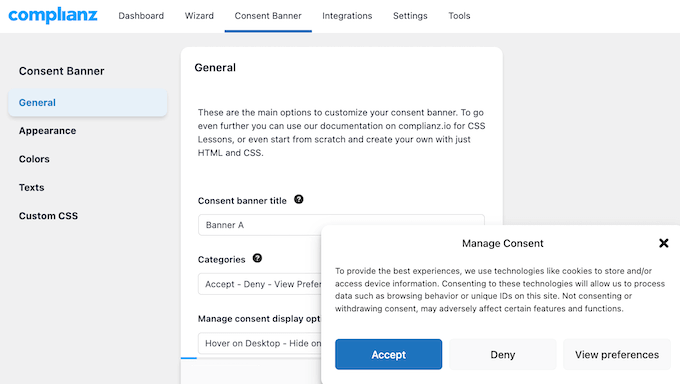
Task: Click the Consent banner title label
Action: pos(242,201)
